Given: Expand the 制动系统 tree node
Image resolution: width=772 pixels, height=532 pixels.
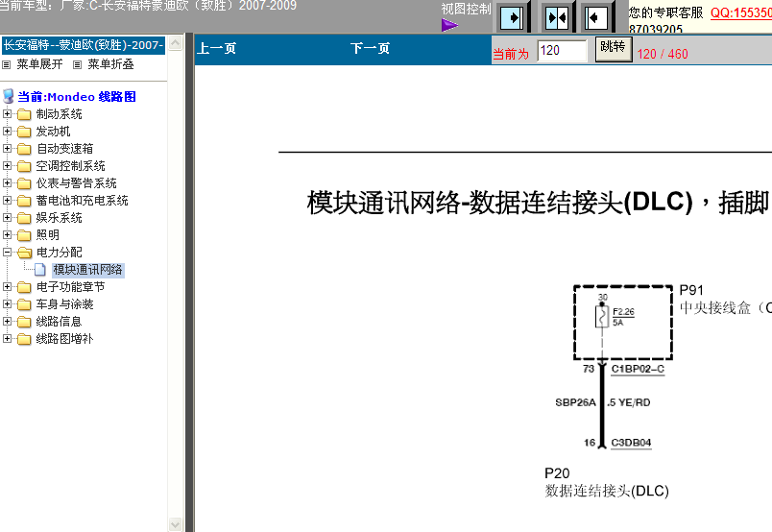Looking at the screenshot, I should (7, 113).
